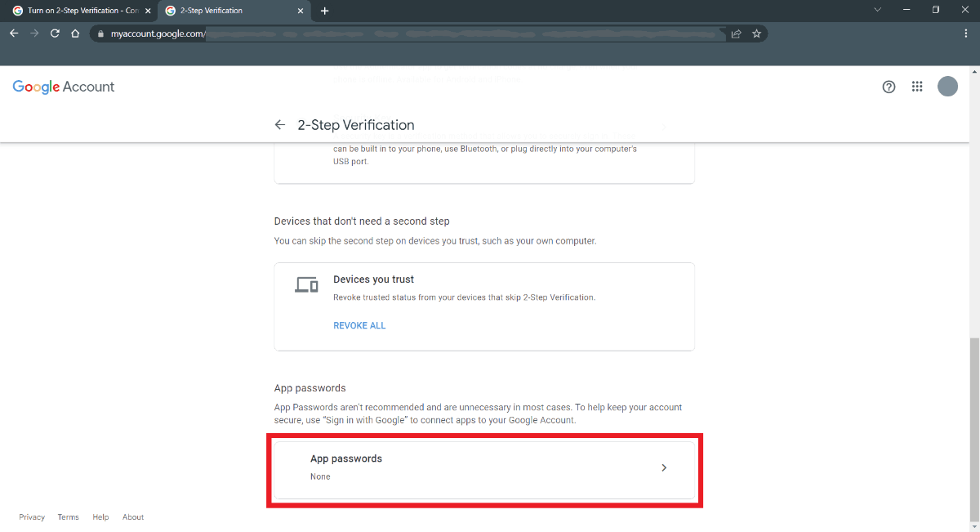This screenshot has width=980, height=532.
Task: Open a new tab with plus button
Action: [325, 11]
